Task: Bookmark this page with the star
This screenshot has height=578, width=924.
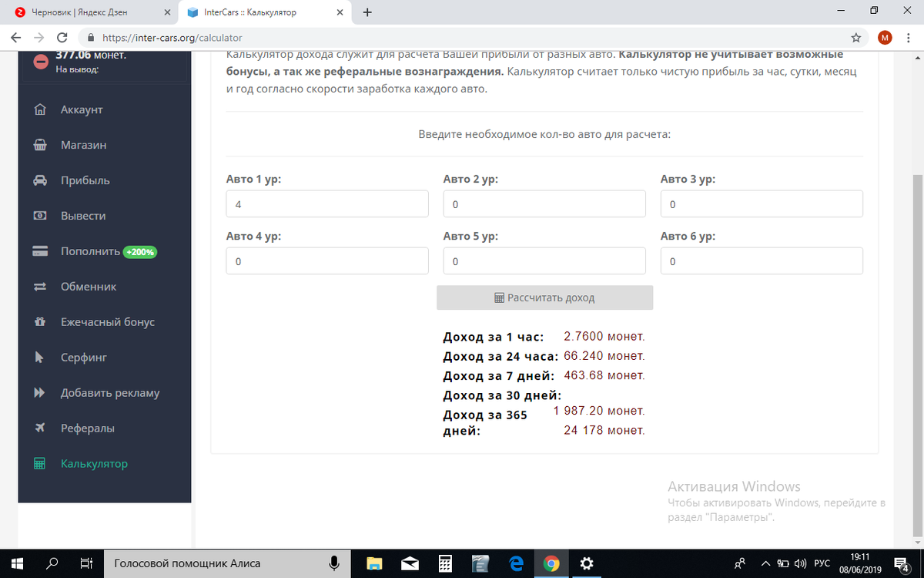Action: [855, 37]
